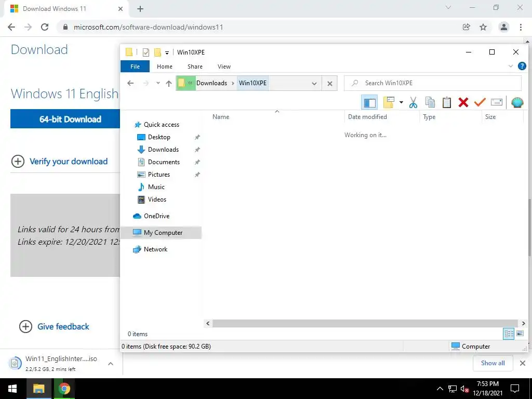Click Win10XPE in the address breadcrumb
The height and width of the screenshot is (399, 532).
point(253,83)
